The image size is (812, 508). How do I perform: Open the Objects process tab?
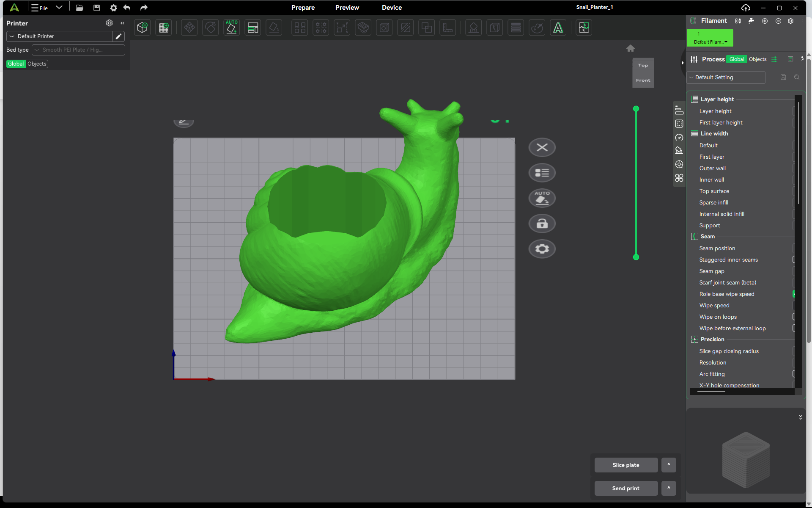tap(757, 59)
